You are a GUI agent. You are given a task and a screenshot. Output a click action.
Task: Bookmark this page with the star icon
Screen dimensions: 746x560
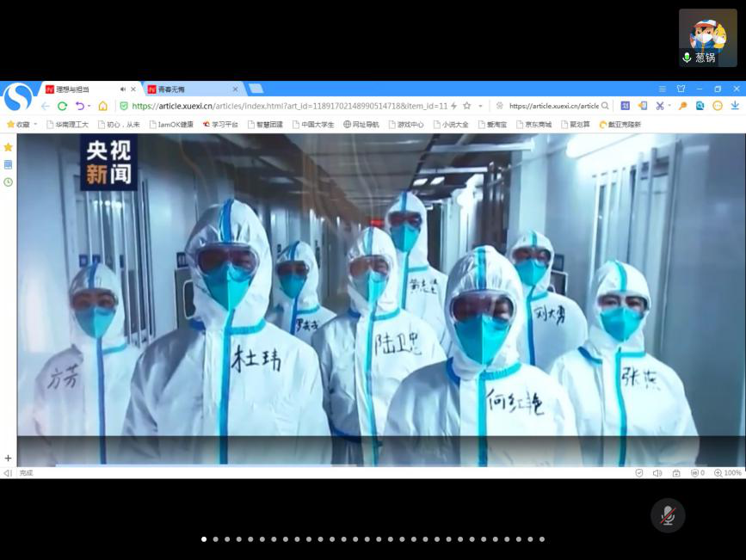click(x=466, y=106)
